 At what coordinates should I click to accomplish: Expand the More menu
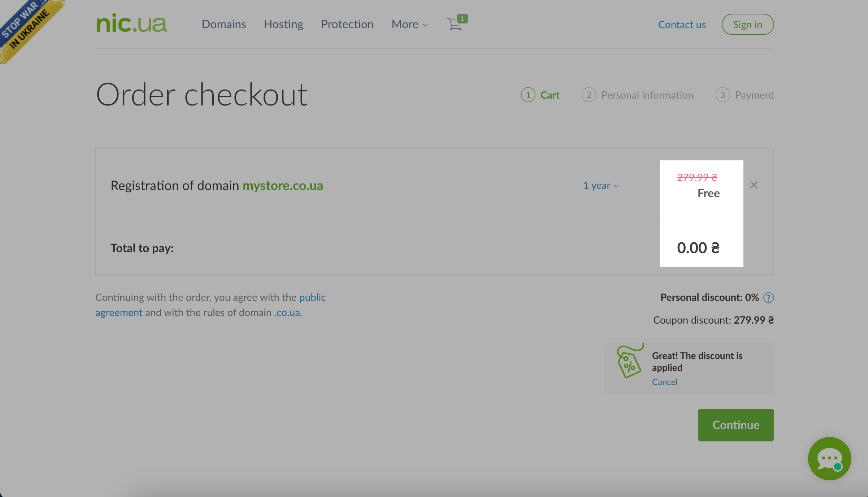click(409, 24)
